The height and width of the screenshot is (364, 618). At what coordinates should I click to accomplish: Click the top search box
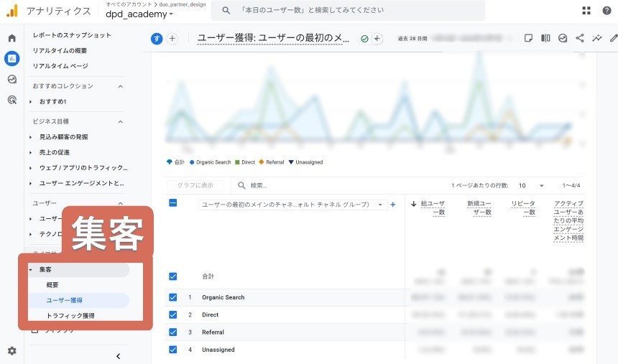[352, 11]
